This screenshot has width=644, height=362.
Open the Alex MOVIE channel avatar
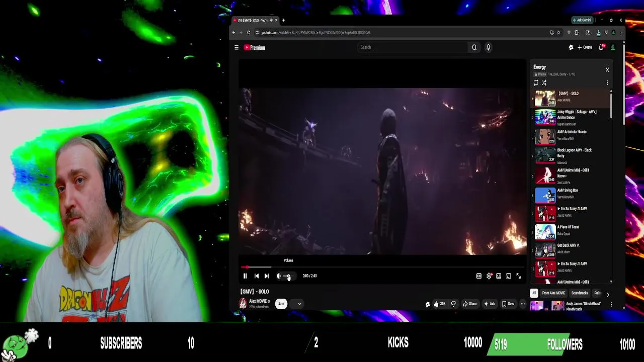click(243, 304)
